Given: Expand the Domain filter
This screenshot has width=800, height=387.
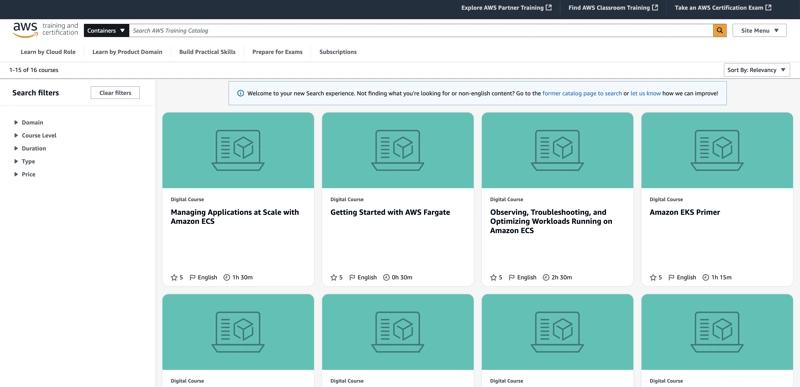Looking at the screenshot, I should click(x=29, y=122).
